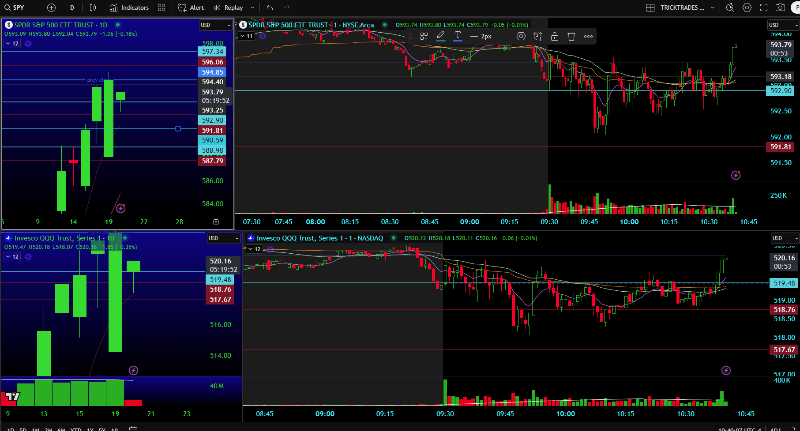Click the undo arrow
800x431 pixels.
pyautogui.click(x=270, y=8)
